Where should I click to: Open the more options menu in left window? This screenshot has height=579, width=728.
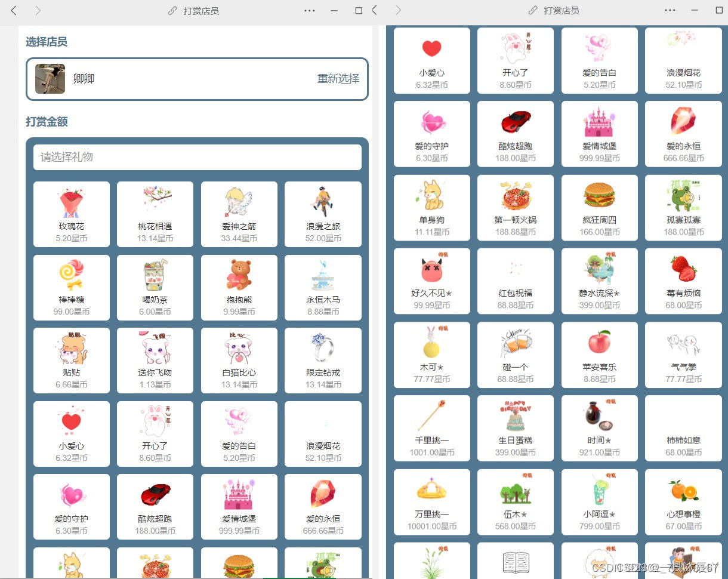[x=309, y=11]
